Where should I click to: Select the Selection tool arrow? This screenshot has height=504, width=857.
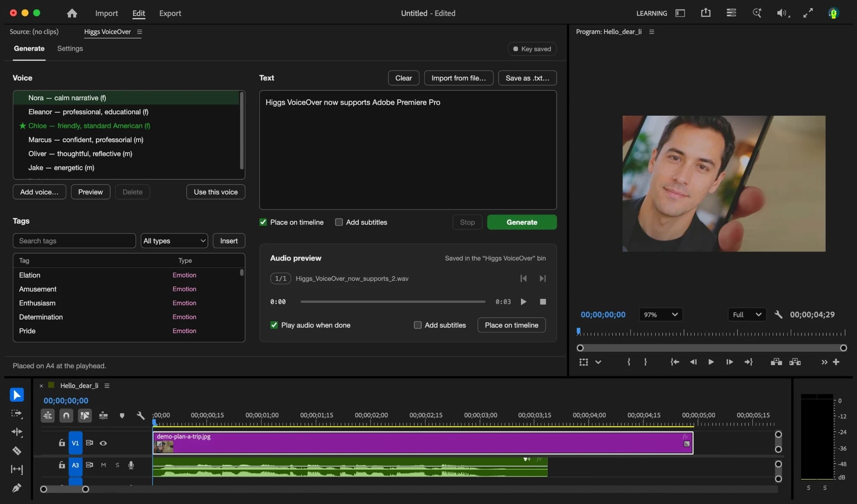(x=17, y=395)
